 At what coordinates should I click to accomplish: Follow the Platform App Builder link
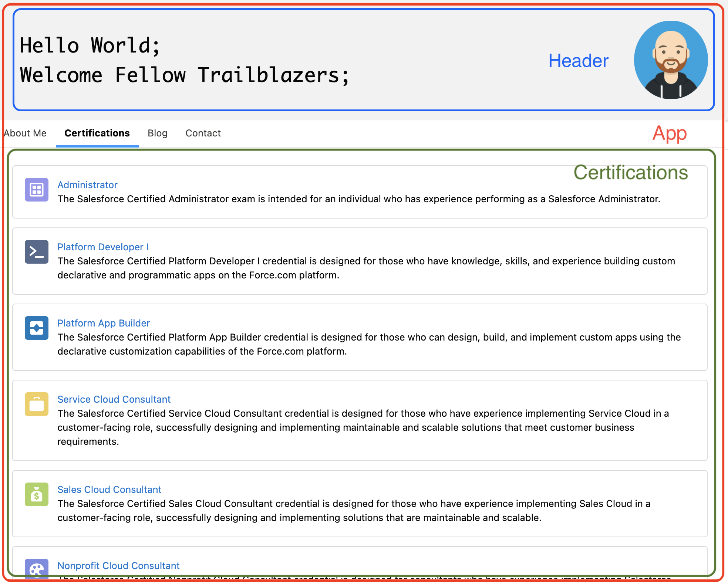click(x=104, y=323)
